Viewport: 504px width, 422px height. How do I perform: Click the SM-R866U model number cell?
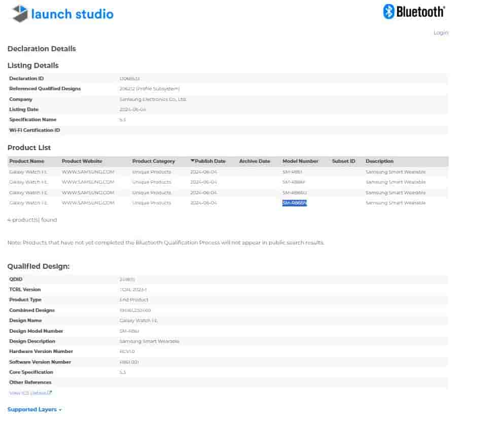click(x=295, y=193)
